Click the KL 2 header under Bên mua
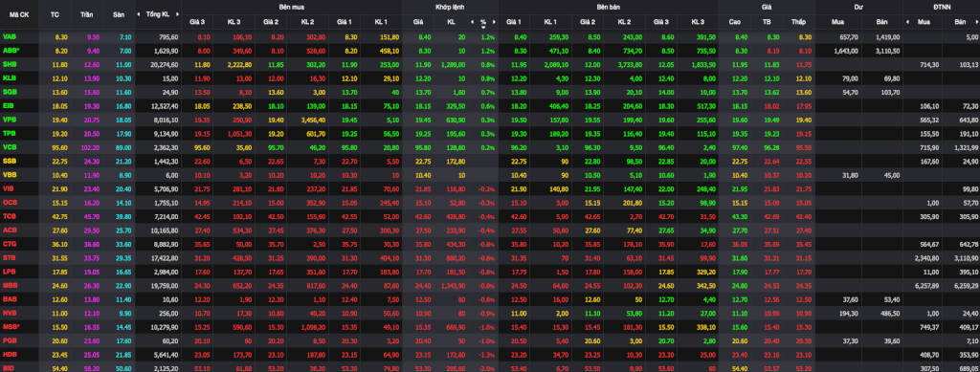The height and width of the screenshot is (372, 980). [x=307, y=22]
